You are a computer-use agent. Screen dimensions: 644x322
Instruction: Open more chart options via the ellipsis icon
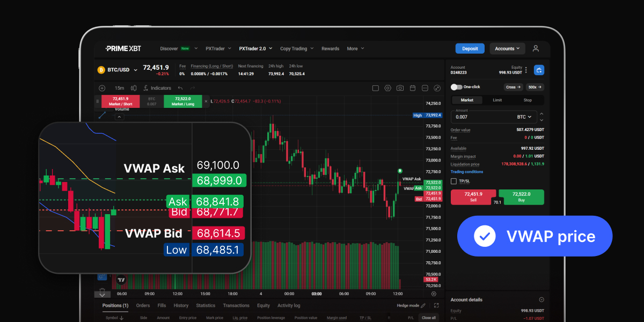425,88
